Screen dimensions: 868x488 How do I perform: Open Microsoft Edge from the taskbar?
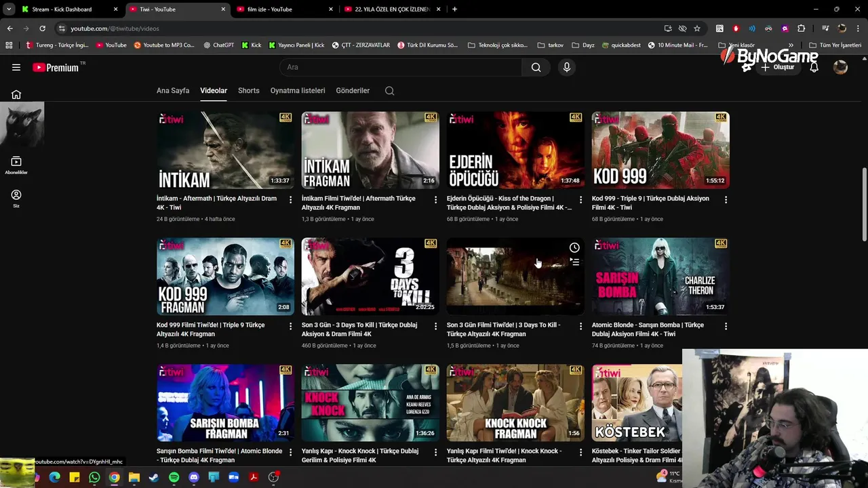click(55, 477)
